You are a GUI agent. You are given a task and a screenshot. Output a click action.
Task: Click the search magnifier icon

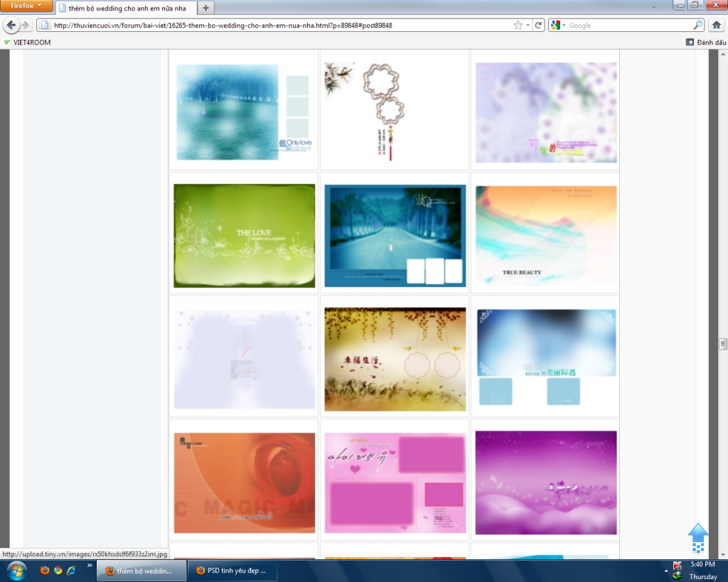point(698,25)
